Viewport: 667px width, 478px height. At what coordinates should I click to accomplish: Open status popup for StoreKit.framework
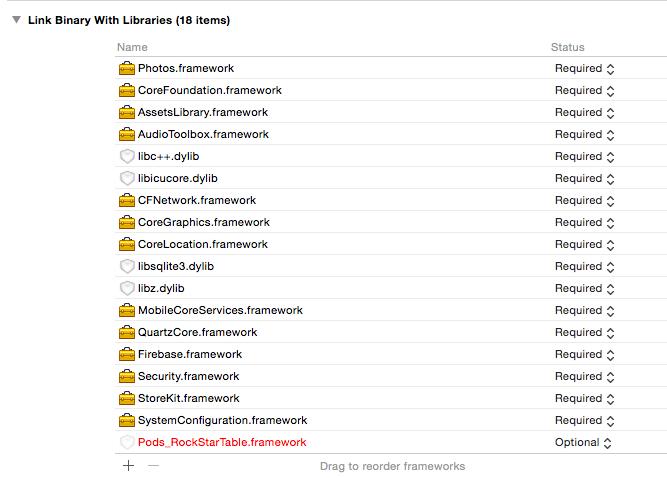coord(584,398)
